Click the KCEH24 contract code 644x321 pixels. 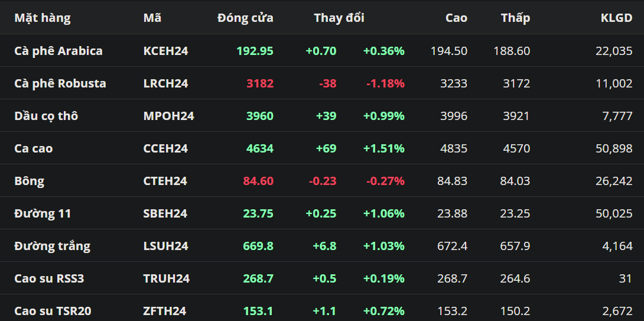click(x=165, y=51)
